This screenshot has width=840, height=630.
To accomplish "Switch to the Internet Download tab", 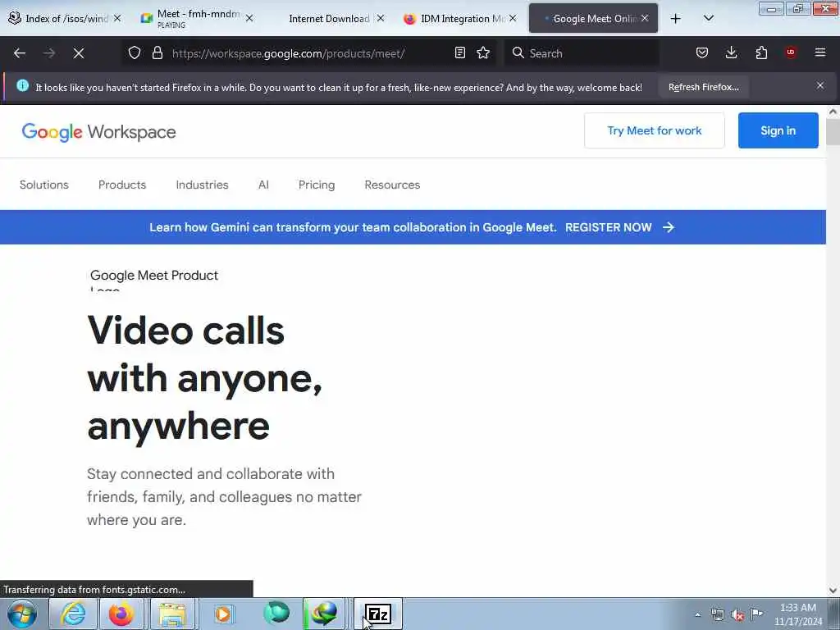I will tap(330, 18).
